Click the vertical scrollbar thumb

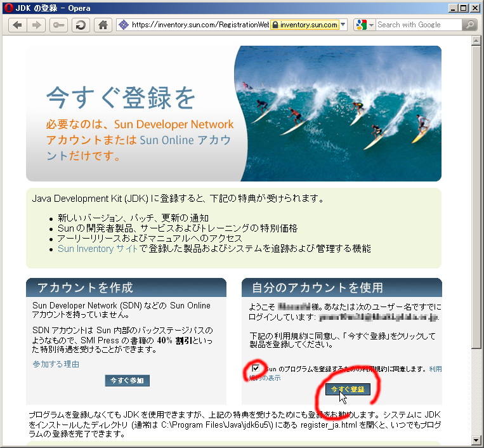[476, 197]
